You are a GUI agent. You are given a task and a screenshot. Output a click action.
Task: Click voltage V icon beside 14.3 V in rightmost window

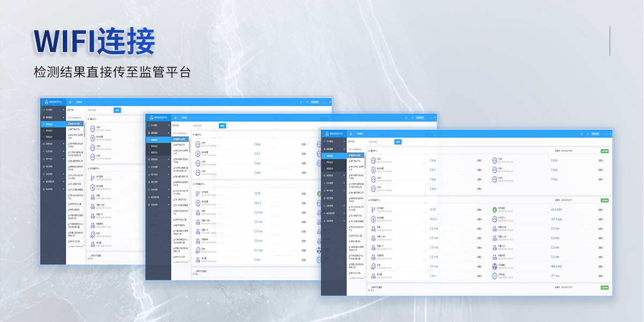tap(373, 219)
